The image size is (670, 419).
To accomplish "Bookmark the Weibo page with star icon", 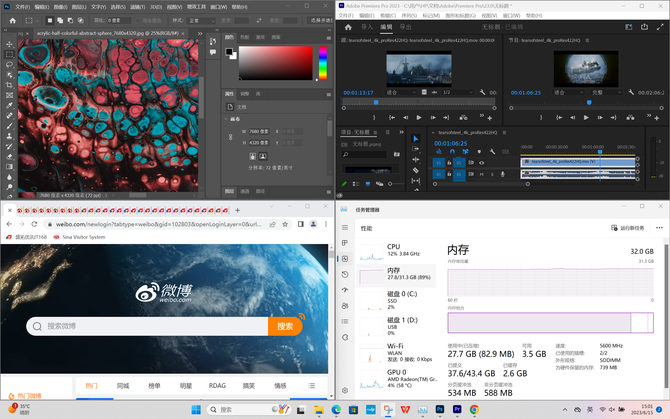I will point(285,224).
